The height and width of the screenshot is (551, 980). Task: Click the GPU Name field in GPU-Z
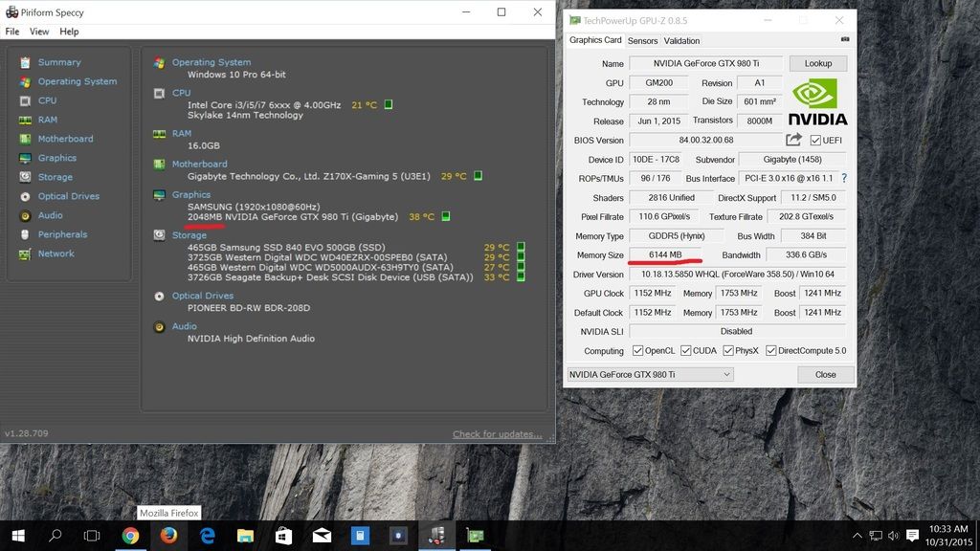[x=706, y=63]
